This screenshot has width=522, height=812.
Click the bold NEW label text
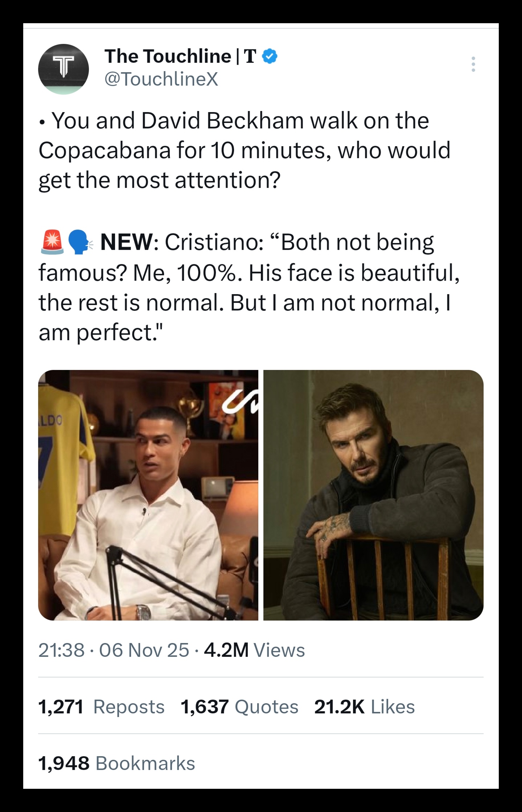(x=126, y=242)
